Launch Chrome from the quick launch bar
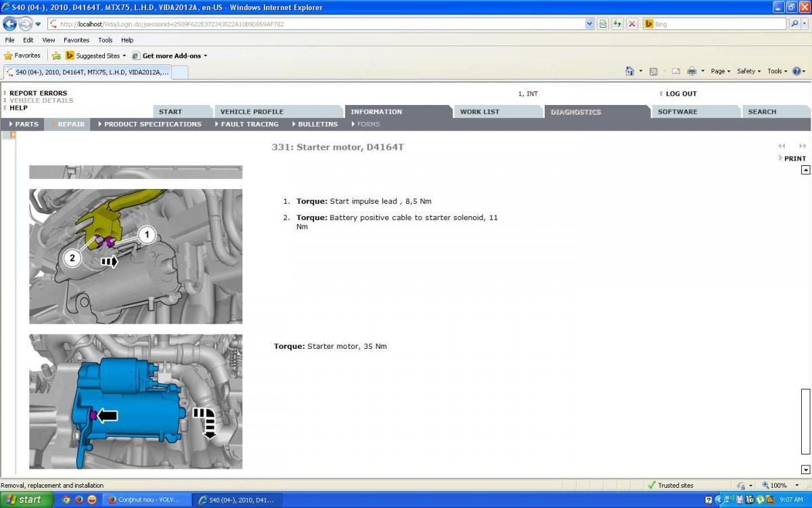The height and width of the screenshot is (508, 812). 66,500
